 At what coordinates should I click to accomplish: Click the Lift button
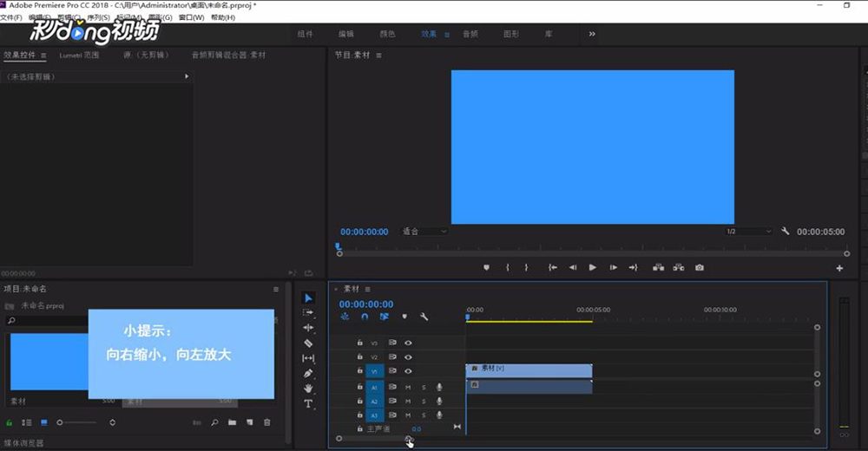(x=658, y=267)
